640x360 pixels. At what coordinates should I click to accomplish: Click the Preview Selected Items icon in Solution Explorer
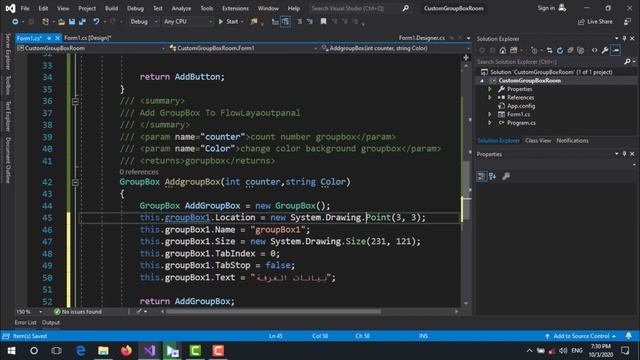[x=616, y=51]
